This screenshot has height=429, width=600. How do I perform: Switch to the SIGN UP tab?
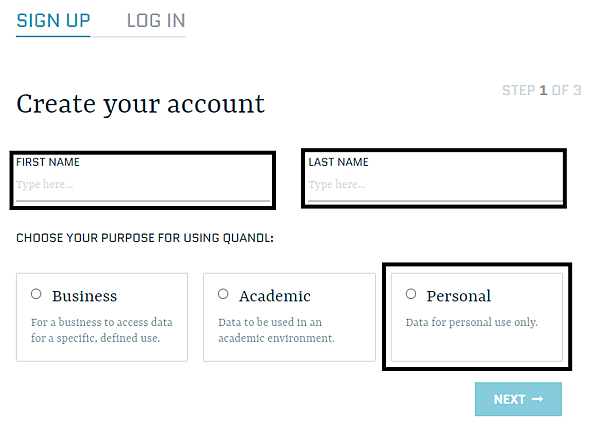[53, 20]
